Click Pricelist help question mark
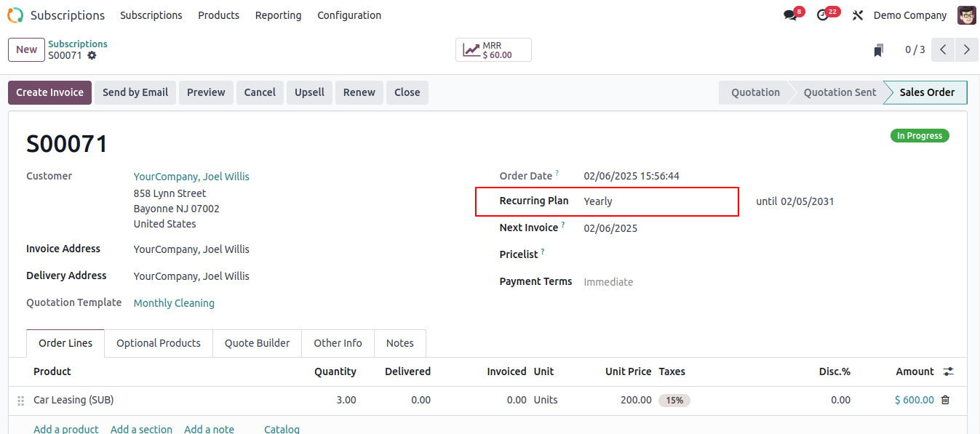The height and width of the screenshot is (434, 980). click(x=543, y=252)
